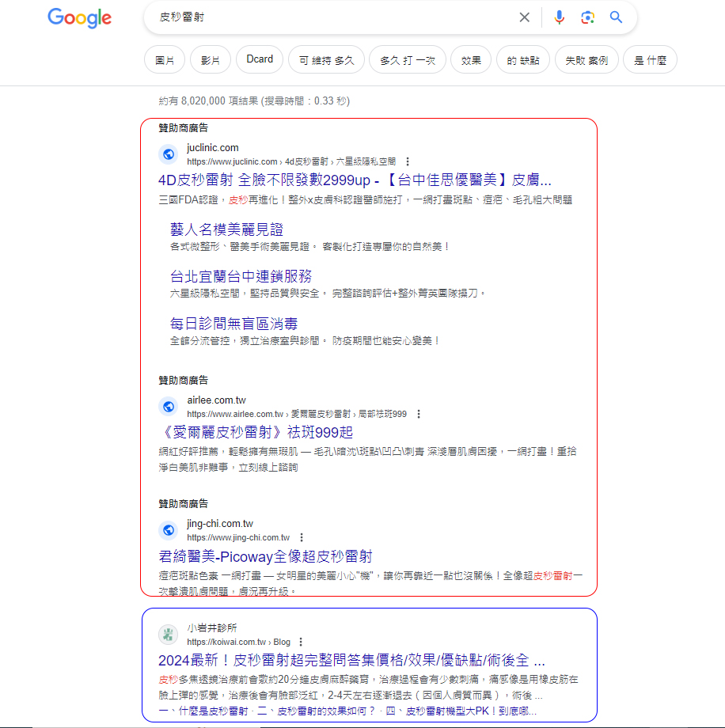This screenshot has height=728, width=725.
Task: Click the Google logo
Action: coord(79,17)
